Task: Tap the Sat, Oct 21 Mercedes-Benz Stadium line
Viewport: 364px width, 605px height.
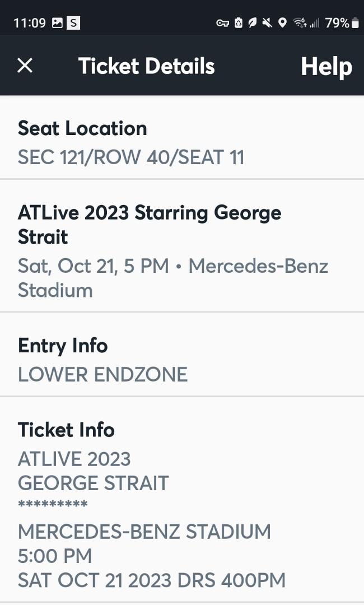Action: tap(173, 278)
